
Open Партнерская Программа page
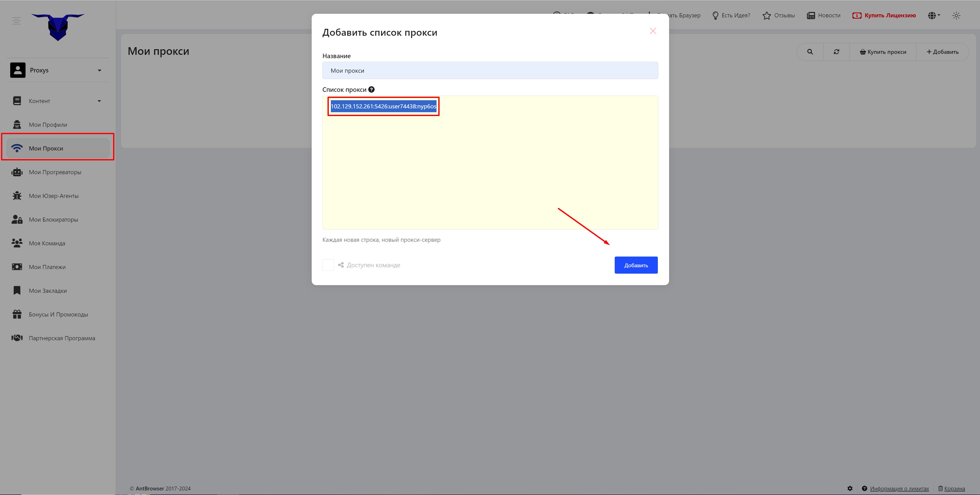tap(58, 338)
